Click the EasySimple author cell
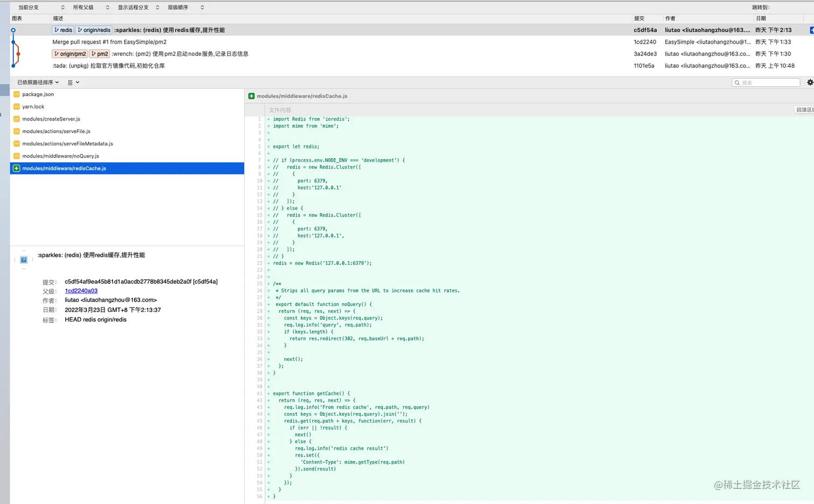The image size is (814, 504). (x=707, y=42)
